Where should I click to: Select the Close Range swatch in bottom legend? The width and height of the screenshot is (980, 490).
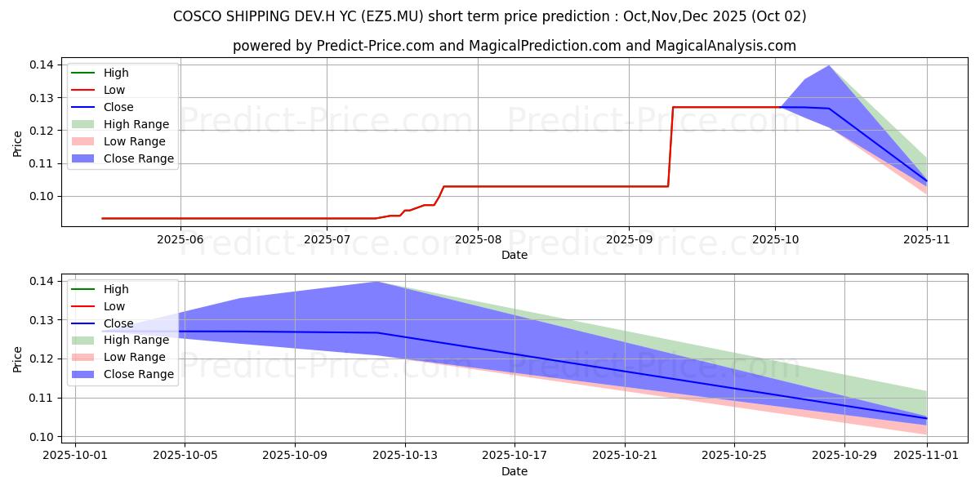(82, 375)
